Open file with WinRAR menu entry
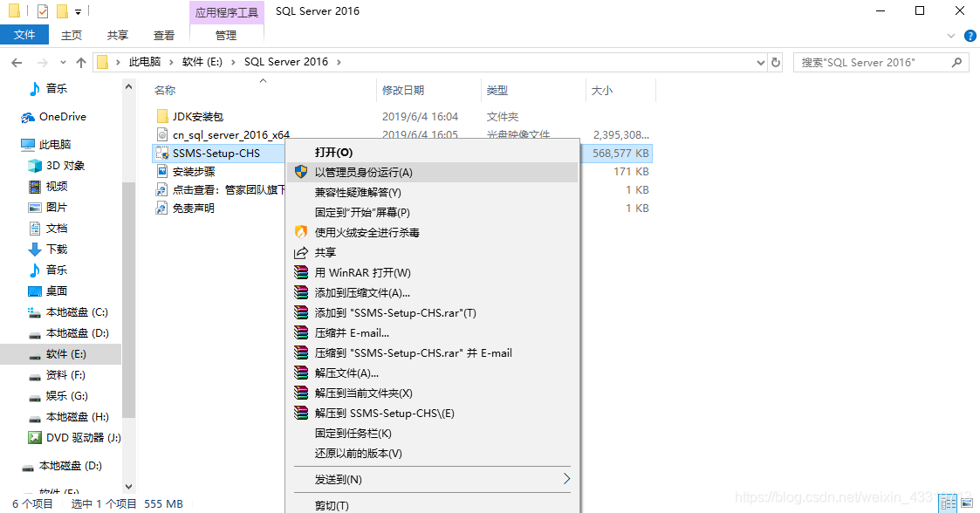The width and height of the screenshot is (980, 513). click(x=432, y=272)
